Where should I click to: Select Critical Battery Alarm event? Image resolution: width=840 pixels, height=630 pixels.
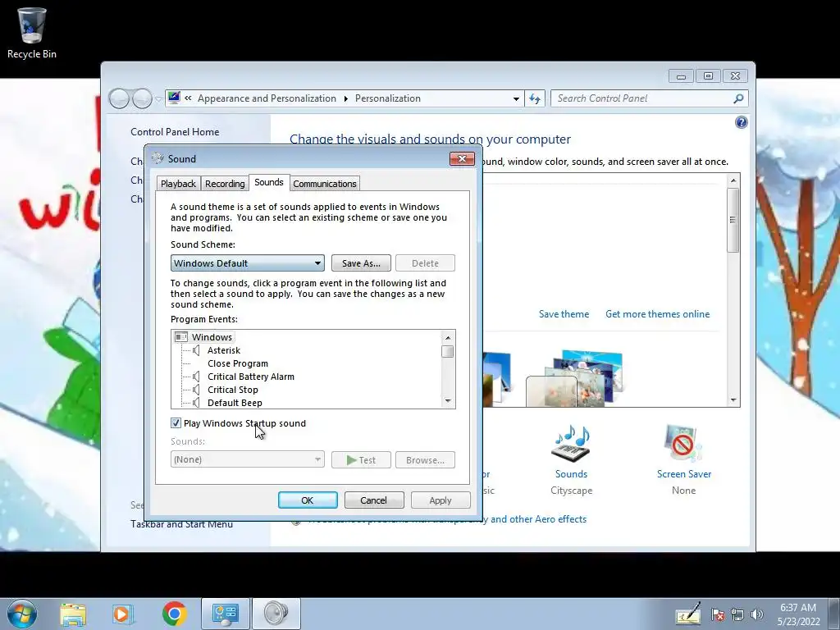(x=251, y=377)
